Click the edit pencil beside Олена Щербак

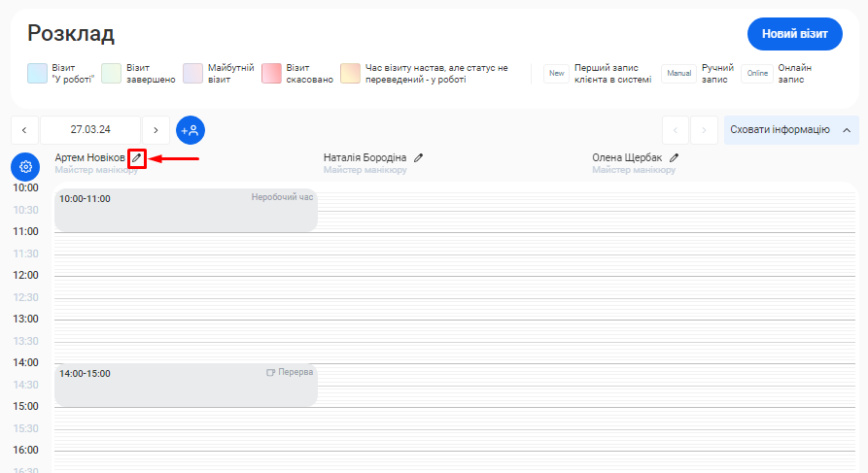click(674, 157)
